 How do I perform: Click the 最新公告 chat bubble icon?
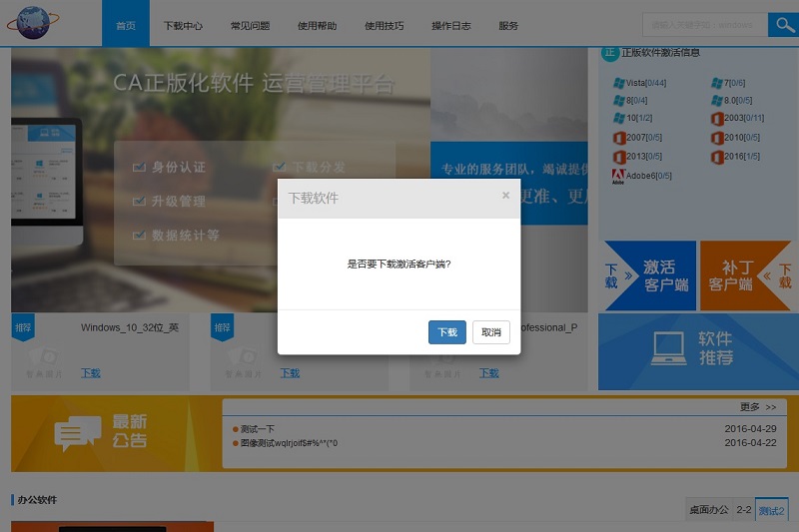(78, 433)
